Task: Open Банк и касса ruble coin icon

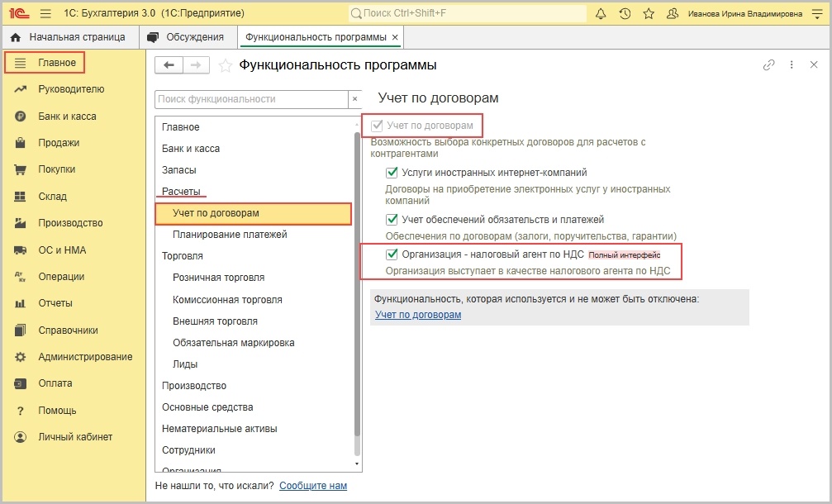Action: click(20, 116)
